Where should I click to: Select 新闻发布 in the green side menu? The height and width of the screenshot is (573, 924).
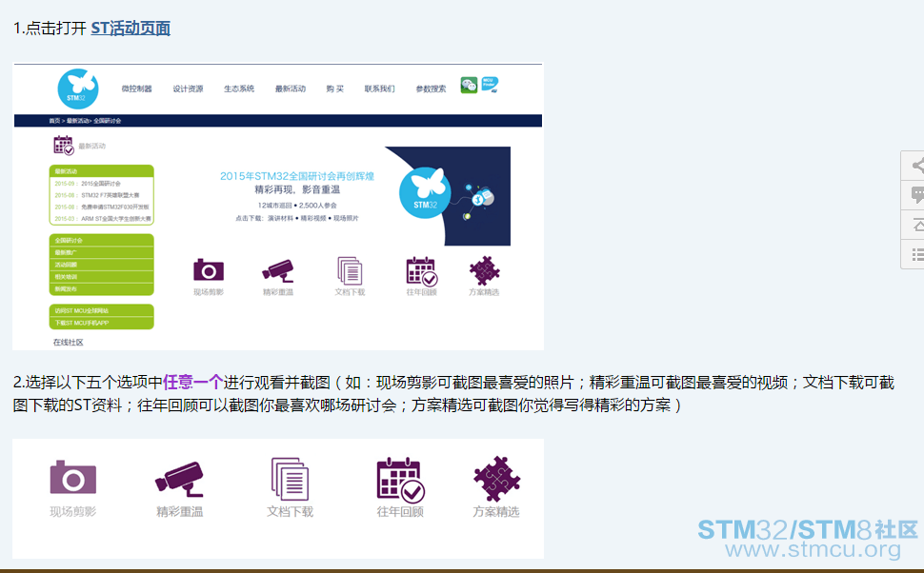[x=101, y=289]
